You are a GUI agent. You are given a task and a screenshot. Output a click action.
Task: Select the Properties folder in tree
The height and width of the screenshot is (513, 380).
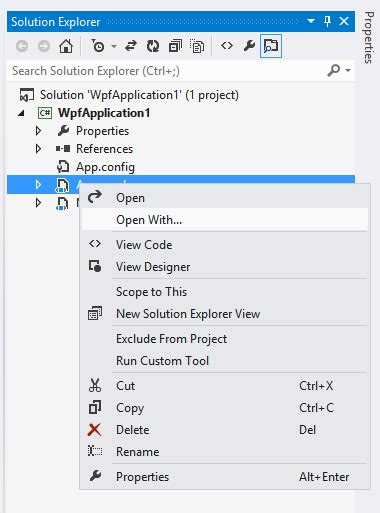click(x=102, y=131)
